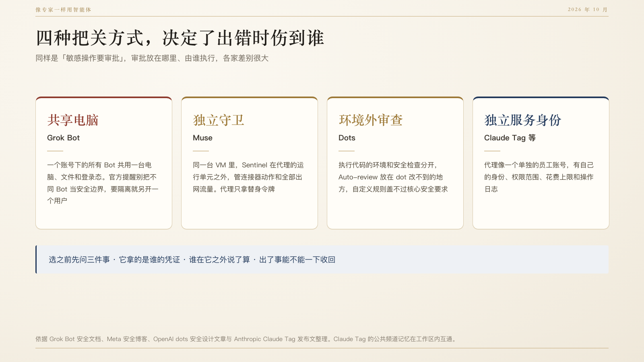This screenshot has height=362, width=644.
Task: Select the main title 四种把关方式，决定了出错时伤到谁
Action: coord(180,38)
